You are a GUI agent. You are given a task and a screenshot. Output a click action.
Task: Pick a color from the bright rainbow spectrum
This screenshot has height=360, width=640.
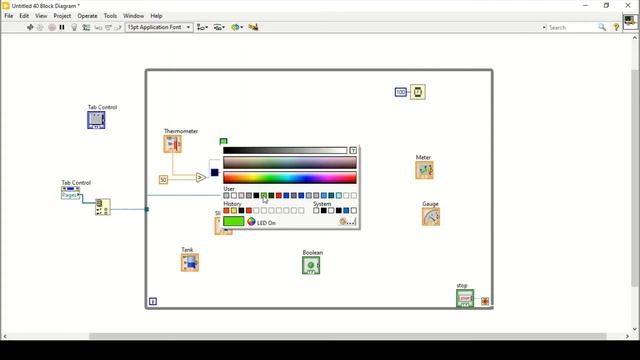pyautogui.click(x=290, y=178)
